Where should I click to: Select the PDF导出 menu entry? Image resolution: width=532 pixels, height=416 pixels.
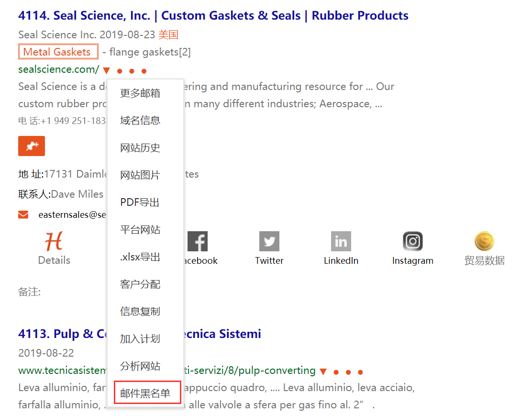140,202
